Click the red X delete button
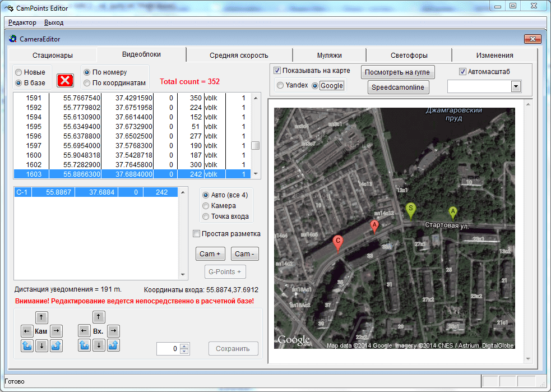 [66, 81]
